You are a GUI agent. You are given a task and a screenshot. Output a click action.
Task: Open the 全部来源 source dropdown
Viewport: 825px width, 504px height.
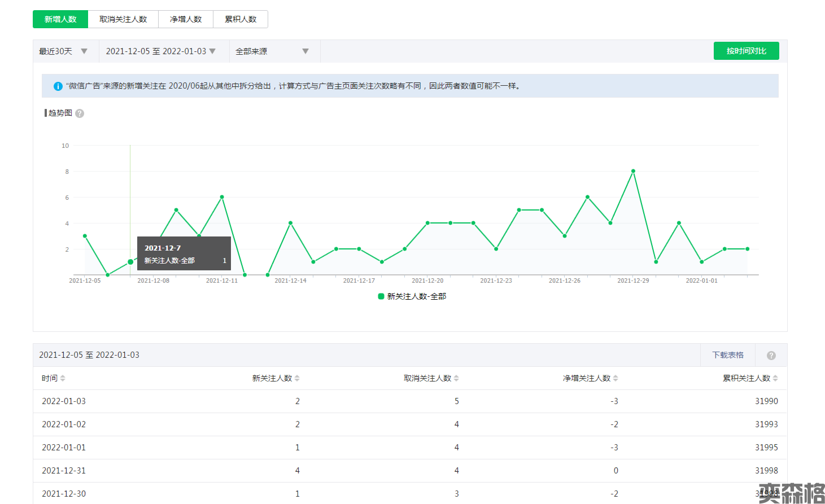click(272, 51)
